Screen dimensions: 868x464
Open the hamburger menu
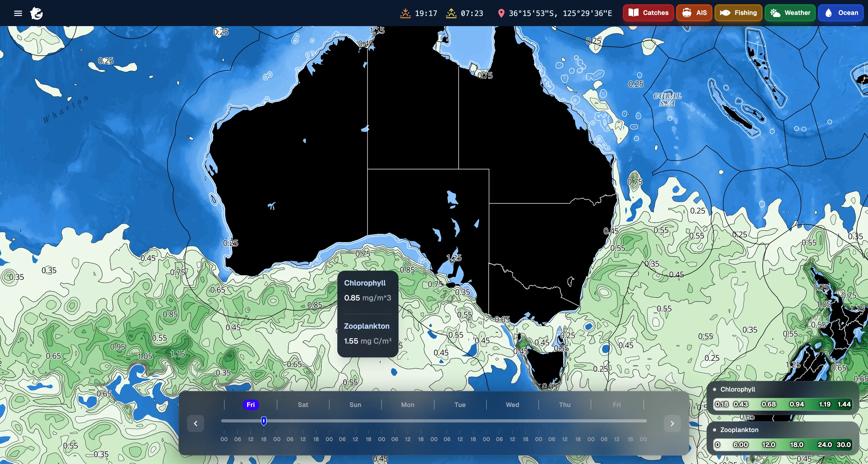pos(18,13)
